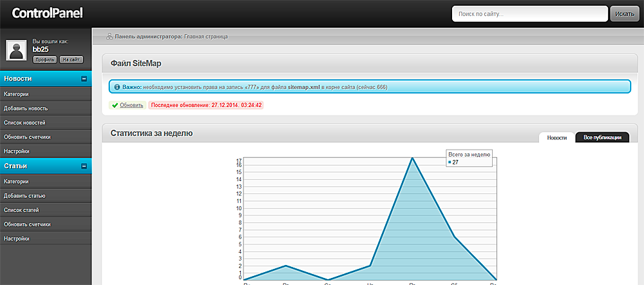Collapse the Новости section minus icon
The image size is (644, 285).
84,79
